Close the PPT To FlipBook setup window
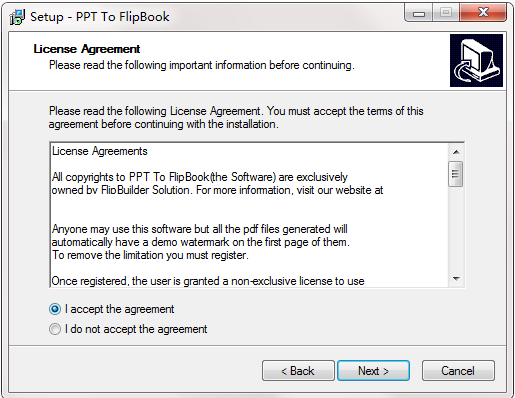The height and width of the screenshot is (398, 515). pos(483,13)
